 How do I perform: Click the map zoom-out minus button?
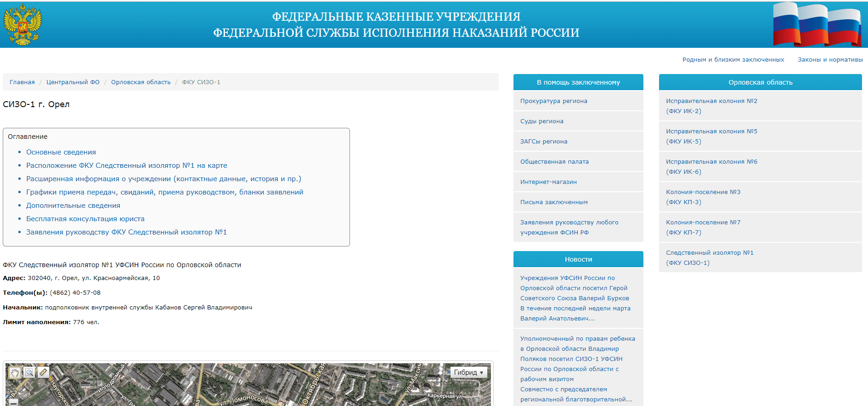pyautogui.click(x=13, y=402)
